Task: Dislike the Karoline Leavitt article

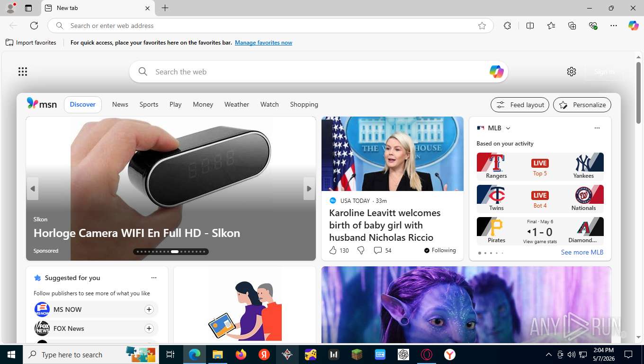Action: (x=361, y=250)
